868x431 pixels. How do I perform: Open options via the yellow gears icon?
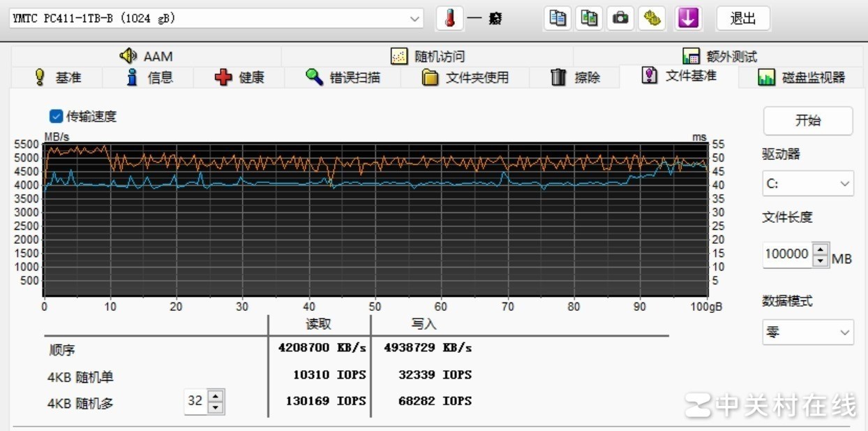[x=652, y=18]
